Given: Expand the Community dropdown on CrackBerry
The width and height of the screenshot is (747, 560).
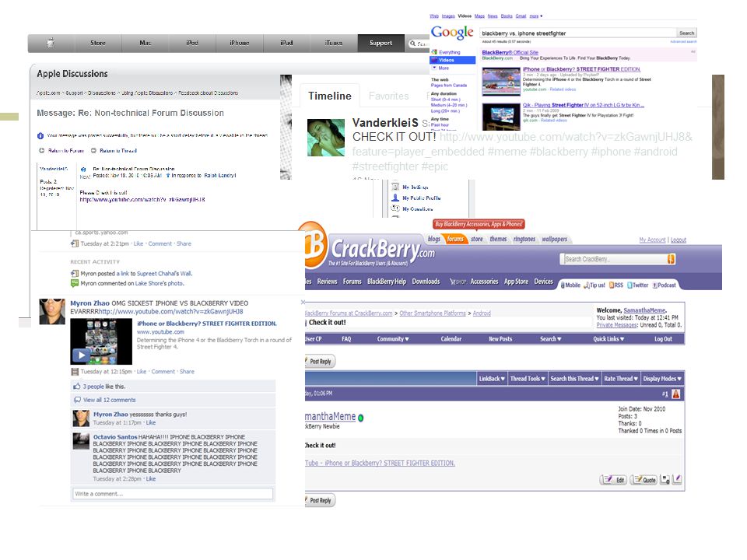Looking at the screenshot, I should click(x=393, y=339).
